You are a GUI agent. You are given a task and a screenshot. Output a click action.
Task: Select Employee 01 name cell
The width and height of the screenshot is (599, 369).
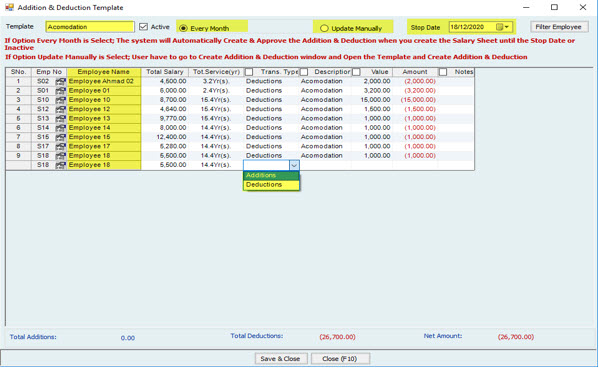pyautogui.click(x=104, y=91)
